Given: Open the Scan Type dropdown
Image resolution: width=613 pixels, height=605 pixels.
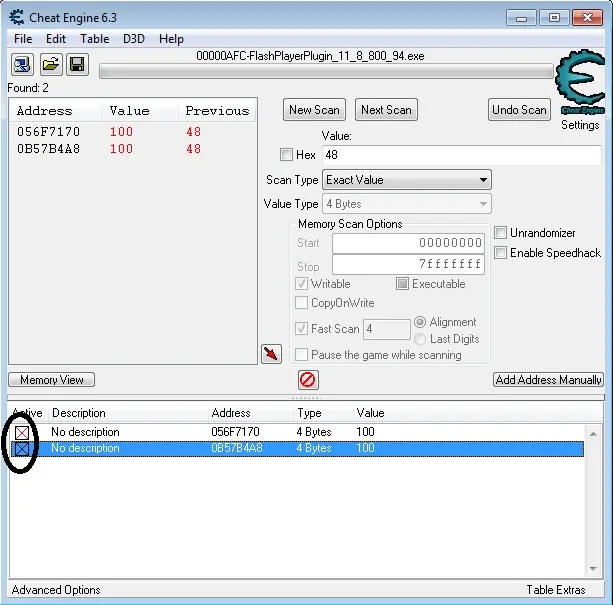Looking at the screenshot, I should 407,180.
